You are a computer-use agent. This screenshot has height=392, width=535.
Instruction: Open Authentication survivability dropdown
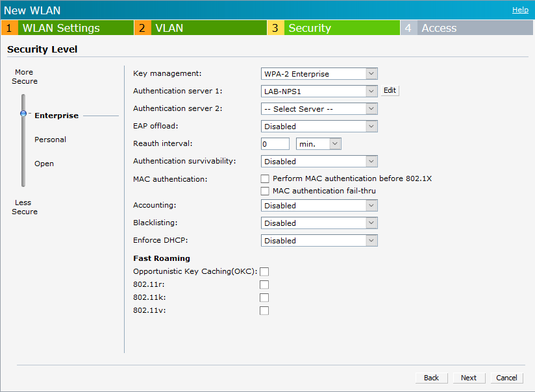(319, 162)
